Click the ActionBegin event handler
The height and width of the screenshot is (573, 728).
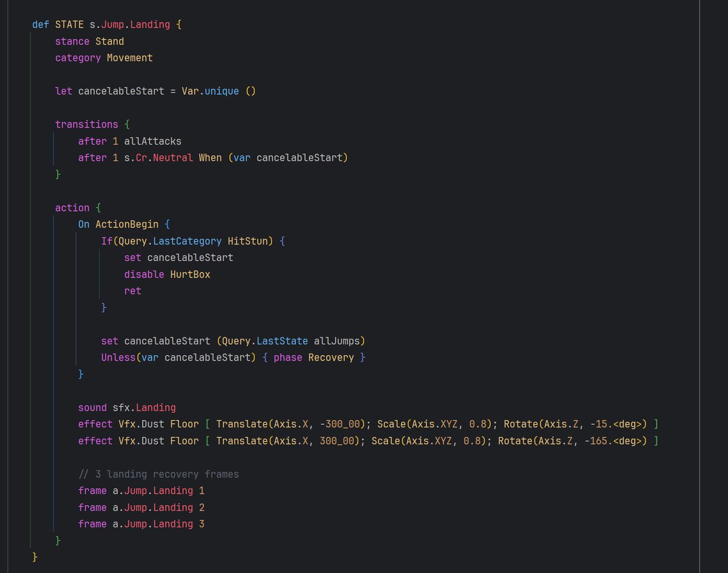click(126, 223)
